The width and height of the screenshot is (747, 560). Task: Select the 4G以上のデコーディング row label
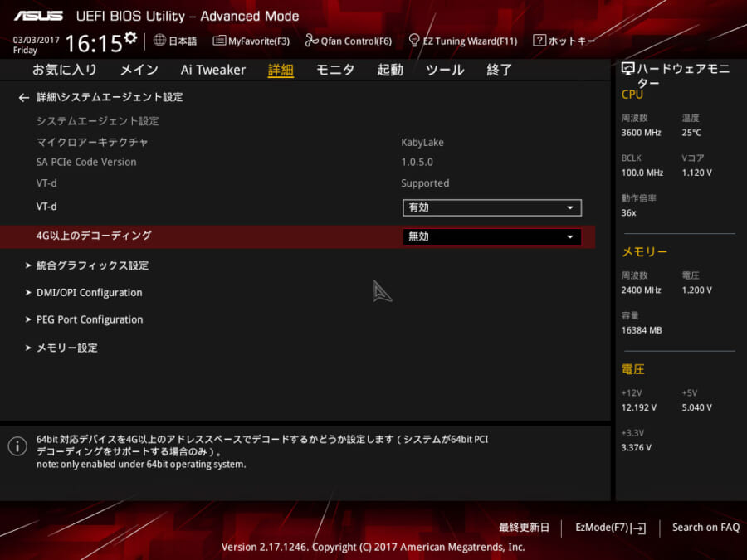(x=94, y=236)
